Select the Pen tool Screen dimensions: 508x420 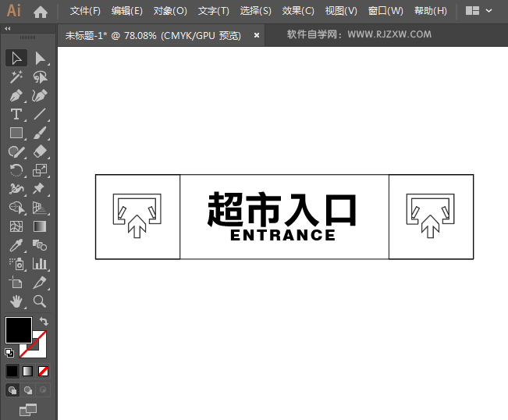point(16,96)
